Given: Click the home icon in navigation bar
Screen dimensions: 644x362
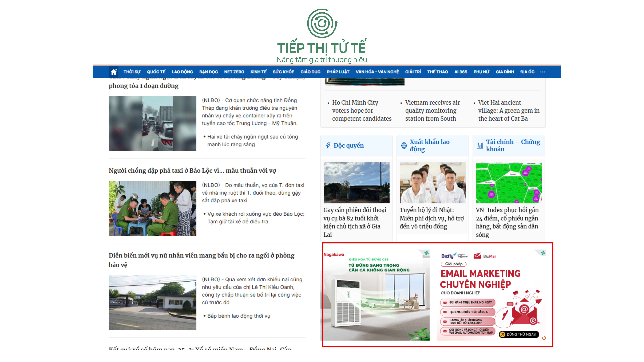Looking at the screenshot, I should click(x=113, y=72).
